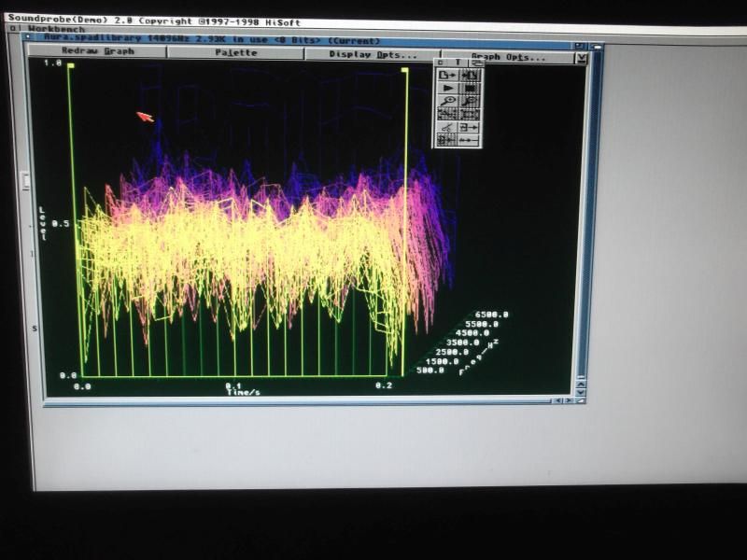Select the Zoom in magnifier tool
This screenshot has height=560, width=747.
[446, 101]
